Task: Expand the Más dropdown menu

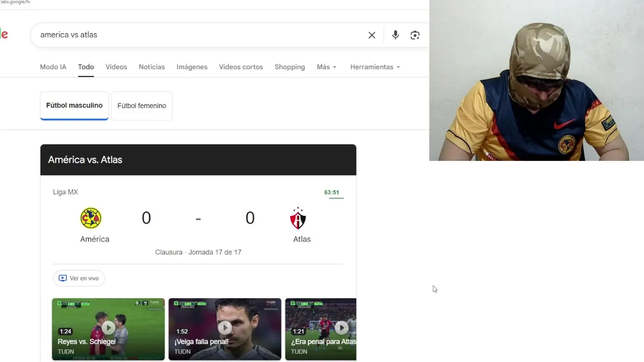Action: click(327, 67)
